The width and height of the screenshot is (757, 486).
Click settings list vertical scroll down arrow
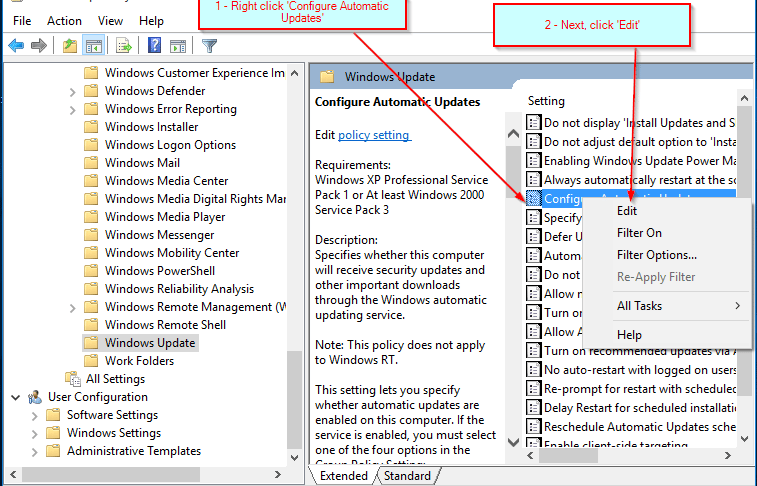click(744, 439)
